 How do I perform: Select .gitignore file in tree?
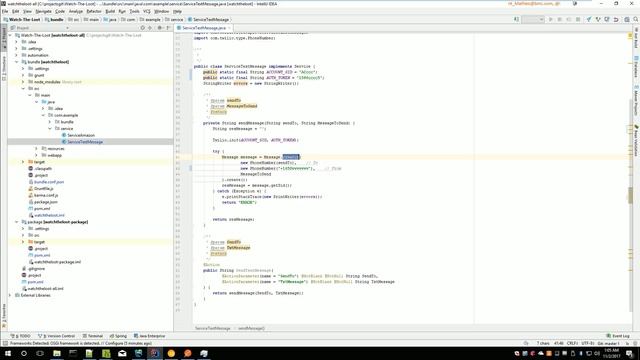click(36, 269)
